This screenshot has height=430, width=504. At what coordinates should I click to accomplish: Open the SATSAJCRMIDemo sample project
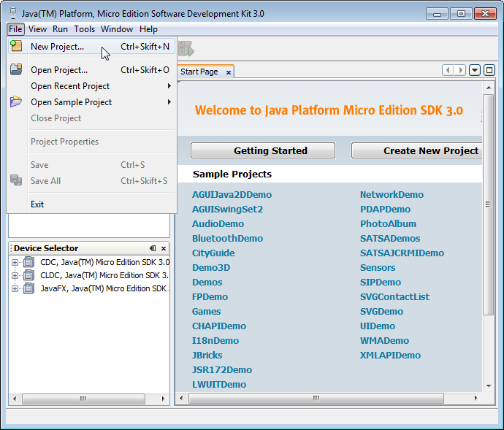402,253
